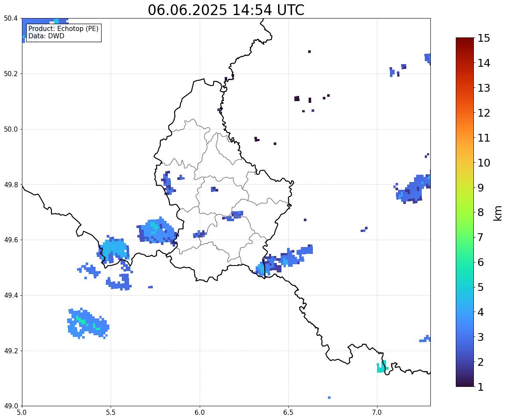
Task: Click longitude axis label '5.0'
Action: click(x=22, y=413)
